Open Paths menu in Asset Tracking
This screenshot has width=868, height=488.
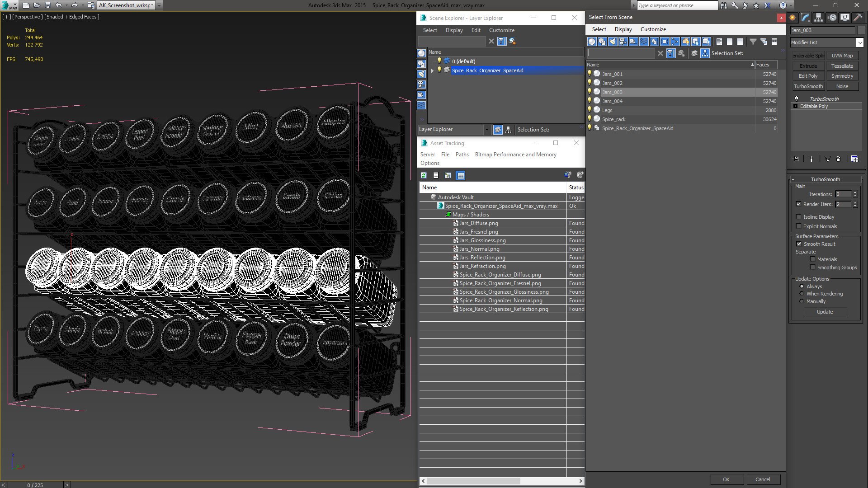[462, 155]
